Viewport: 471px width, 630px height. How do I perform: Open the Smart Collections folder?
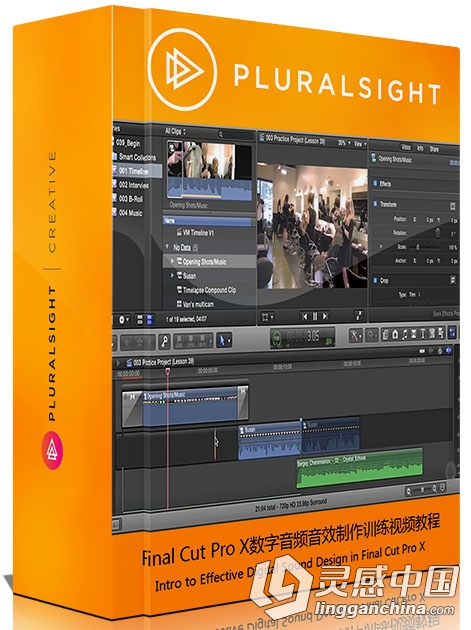coord(134,157)
